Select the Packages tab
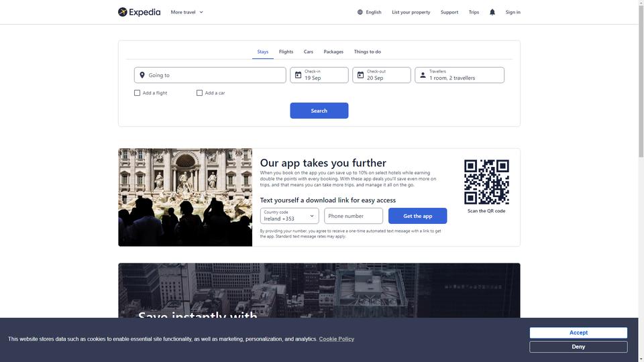644x362 pixels. [333, 52]
